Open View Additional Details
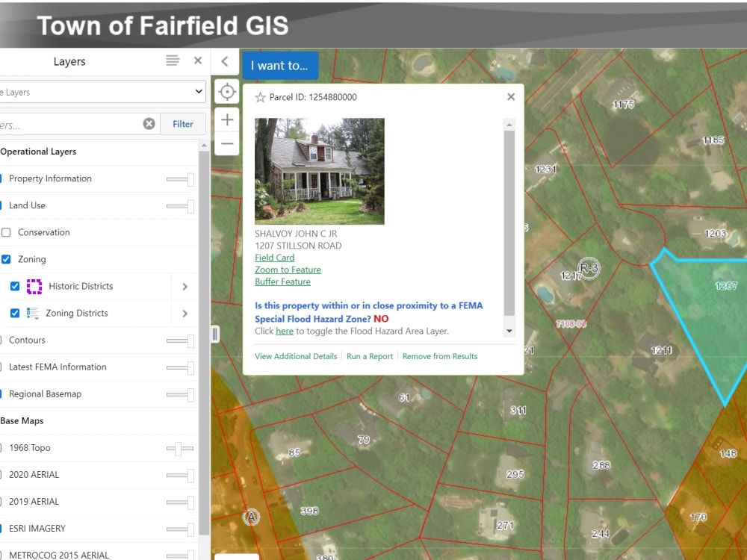 click(296, 356)
